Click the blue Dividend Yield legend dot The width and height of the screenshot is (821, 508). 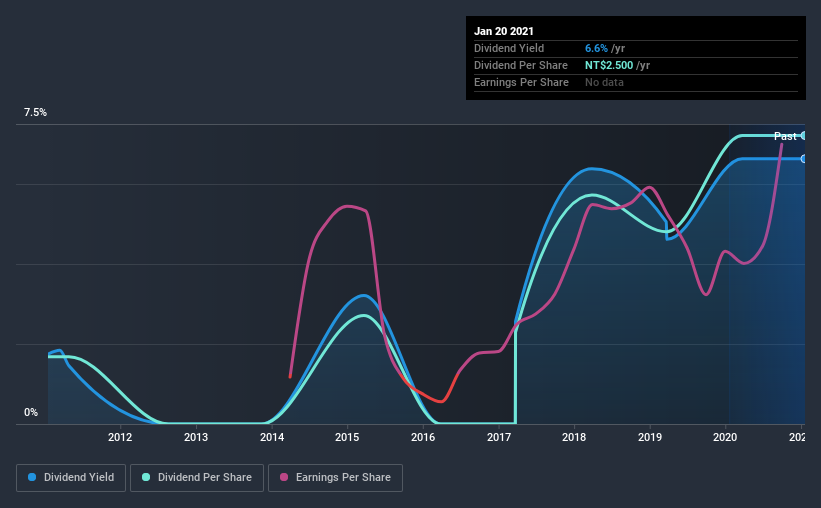coord(32,477)
